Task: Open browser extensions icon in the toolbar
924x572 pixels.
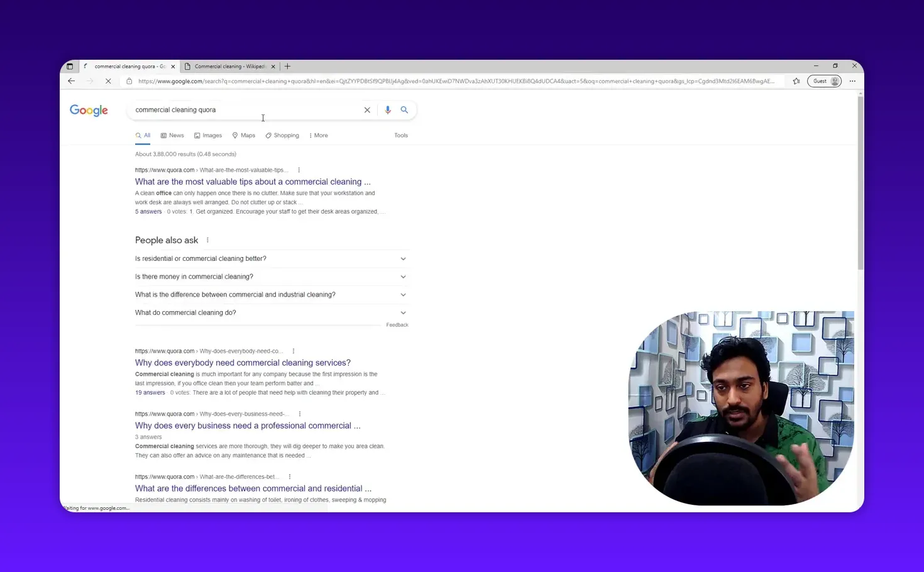Action: pyautogui.click(x=797, y=80)
